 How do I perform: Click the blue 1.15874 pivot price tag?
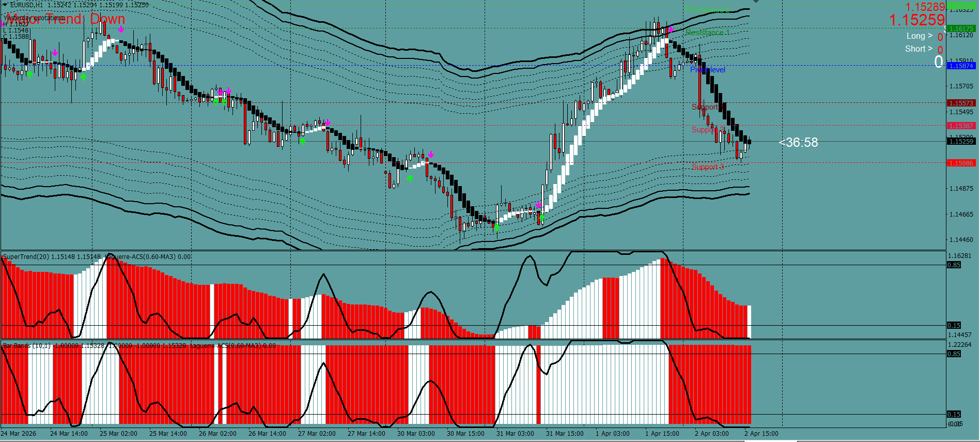(961, 66)
